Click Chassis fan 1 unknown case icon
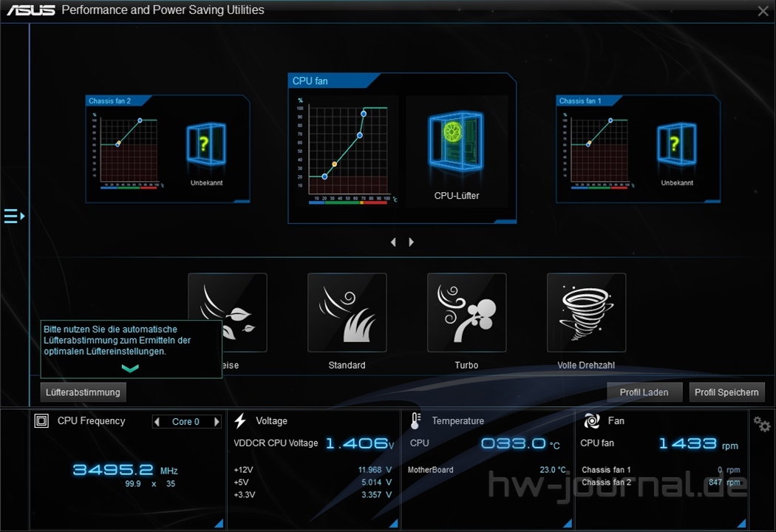The height and width of the screenshot is (532, 776). (x=676, y=144)
